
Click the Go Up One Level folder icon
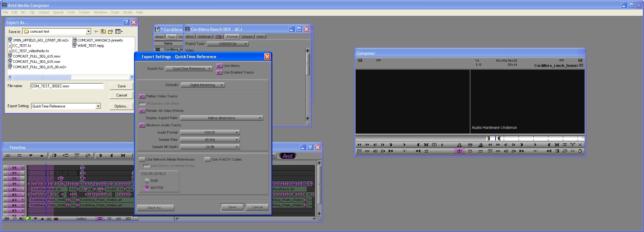point(103,31)
